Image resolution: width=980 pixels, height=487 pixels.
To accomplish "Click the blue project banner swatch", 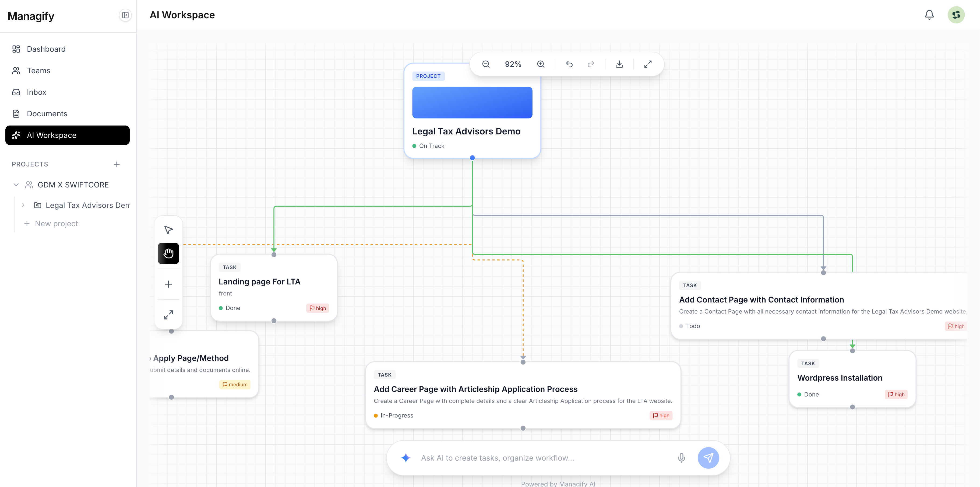I will 472,102.
